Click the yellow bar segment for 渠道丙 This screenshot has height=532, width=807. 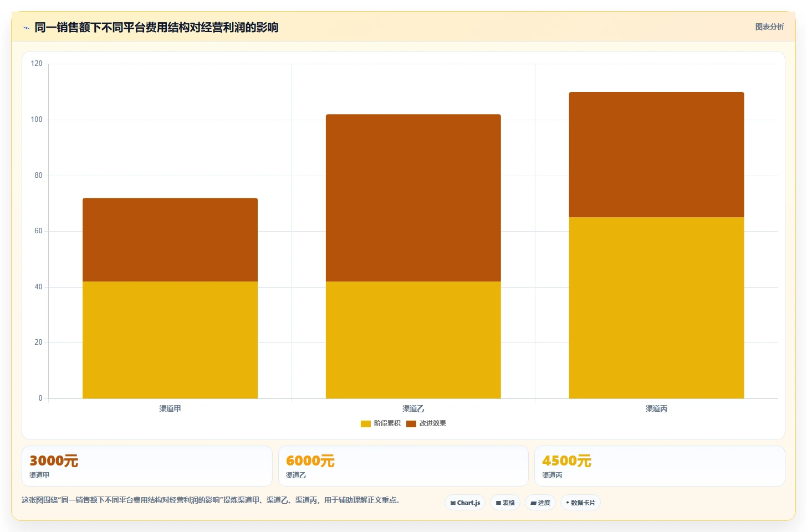656,308
